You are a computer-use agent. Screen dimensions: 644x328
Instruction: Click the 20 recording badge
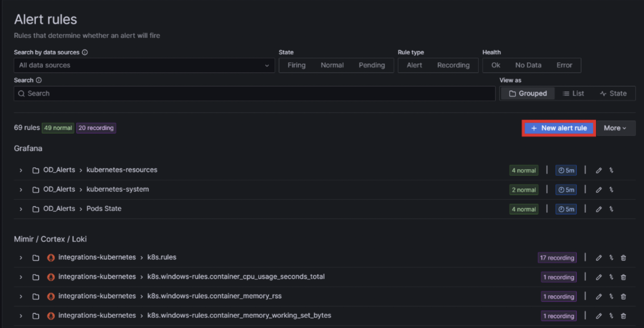96,128
